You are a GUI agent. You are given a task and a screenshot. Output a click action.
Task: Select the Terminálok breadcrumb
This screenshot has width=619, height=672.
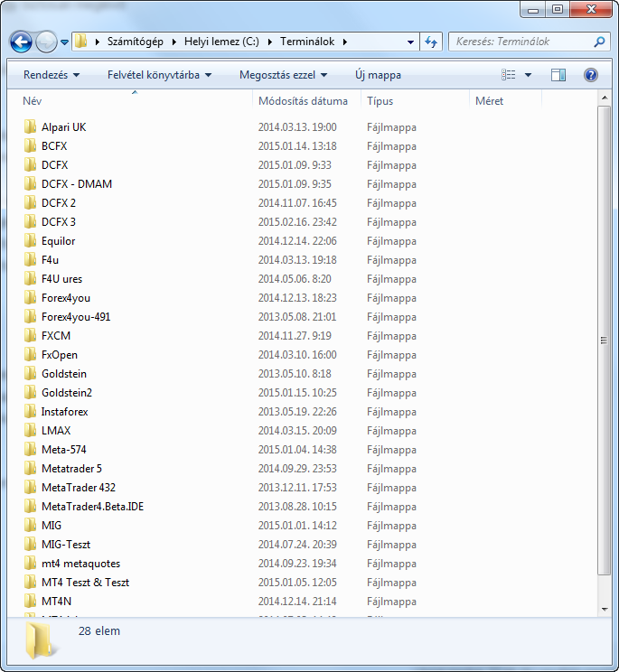[x=307, y=42]
